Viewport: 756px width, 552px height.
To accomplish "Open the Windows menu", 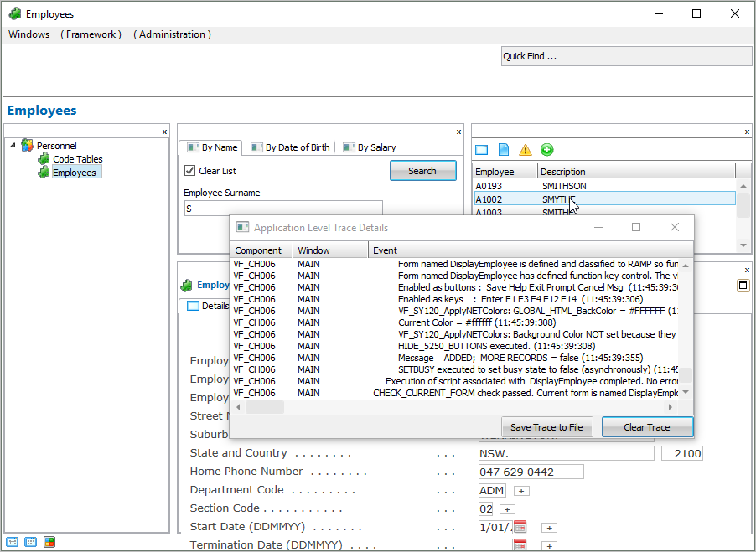I will click(28, 34).
